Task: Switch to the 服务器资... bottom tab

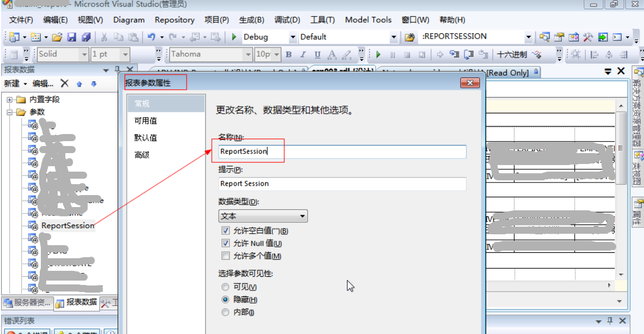Action: pos(28,303)
